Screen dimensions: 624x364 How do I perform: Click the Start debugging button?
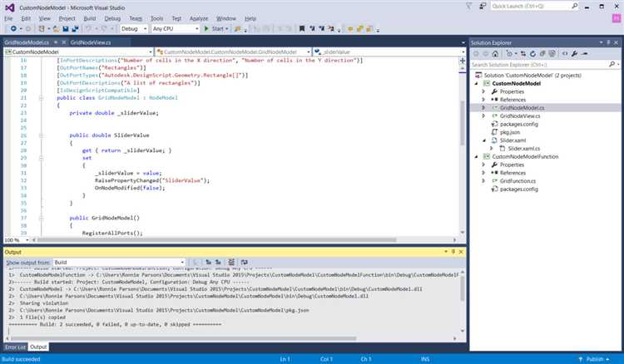(216, 28)
